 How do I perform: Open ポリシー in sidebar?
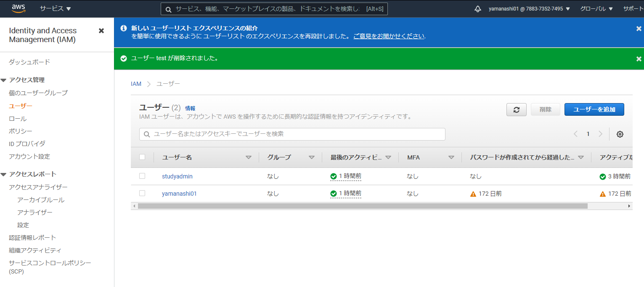click(21, 131)
